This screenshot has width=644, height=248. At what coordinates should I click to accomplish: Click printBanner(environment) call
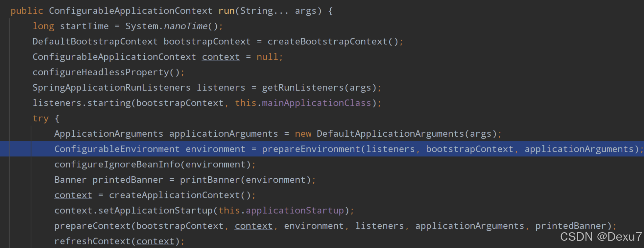point(245,180)
